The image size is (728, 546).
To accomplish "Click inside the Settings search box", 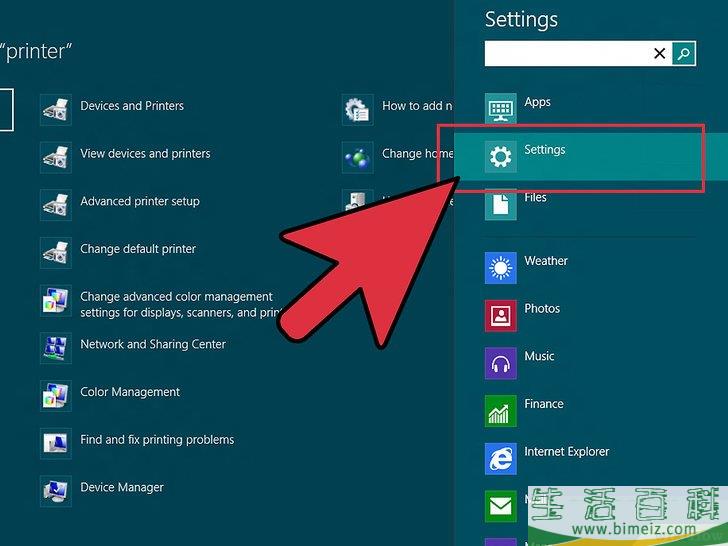I will point(565,54).
